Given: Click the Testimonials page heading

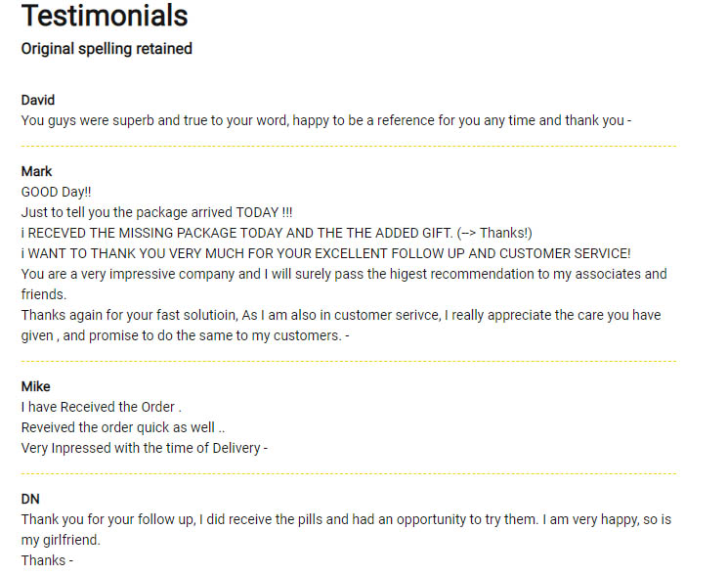Looking at the screenshot, I should (105, 17).
